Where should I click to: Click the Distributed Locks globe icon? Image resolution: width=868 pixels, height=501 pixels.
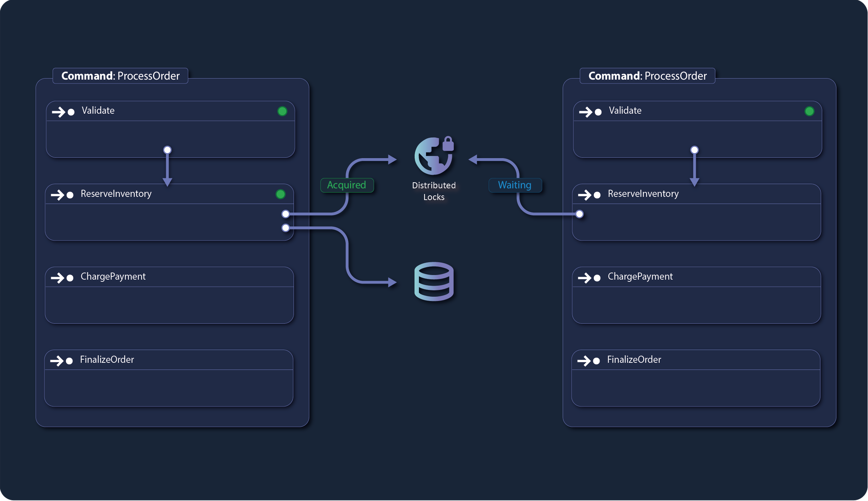pyautogui.click(x=433, y=156)
